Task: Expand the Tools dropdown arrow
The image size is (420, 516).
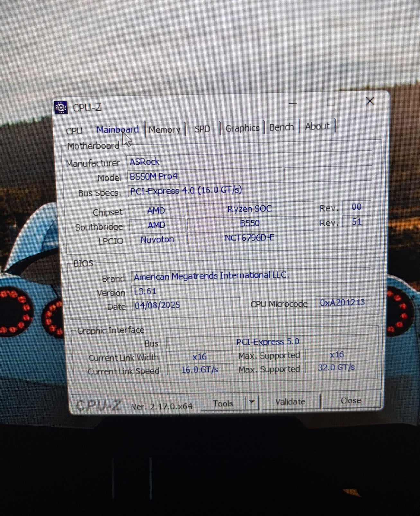Action: (252, 402)
